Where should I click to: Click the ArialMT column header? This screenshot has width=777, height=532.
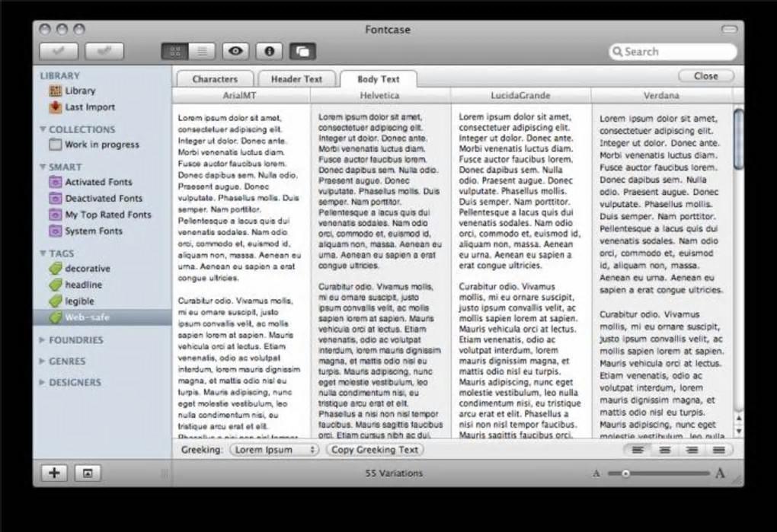pos(241,95)
